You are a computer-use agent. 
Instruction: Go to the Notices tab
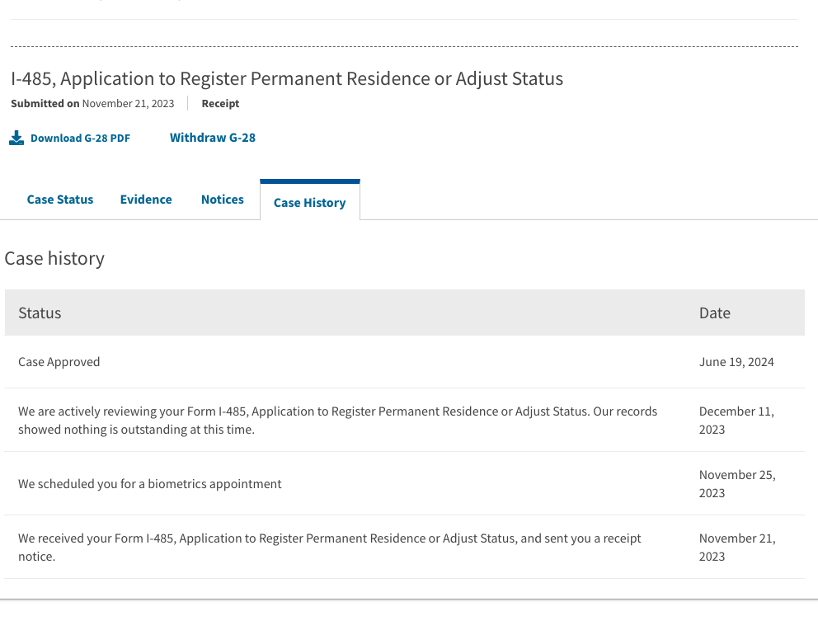223,200
